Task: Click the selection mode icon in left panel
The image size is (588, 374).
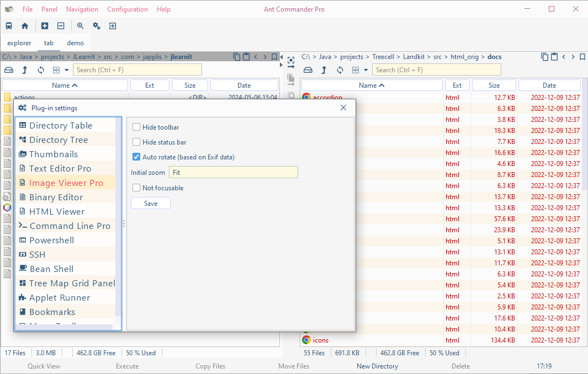Action: pyautogui.click(x=56, y=70)
